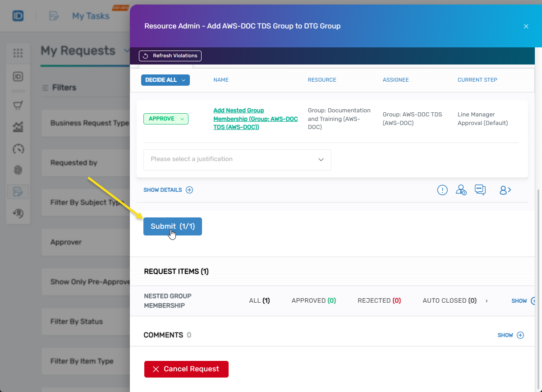The width and height of the screenshot is (542, 392).
Task: Click the Submit (1/1) button
Action: coord(173,226)
